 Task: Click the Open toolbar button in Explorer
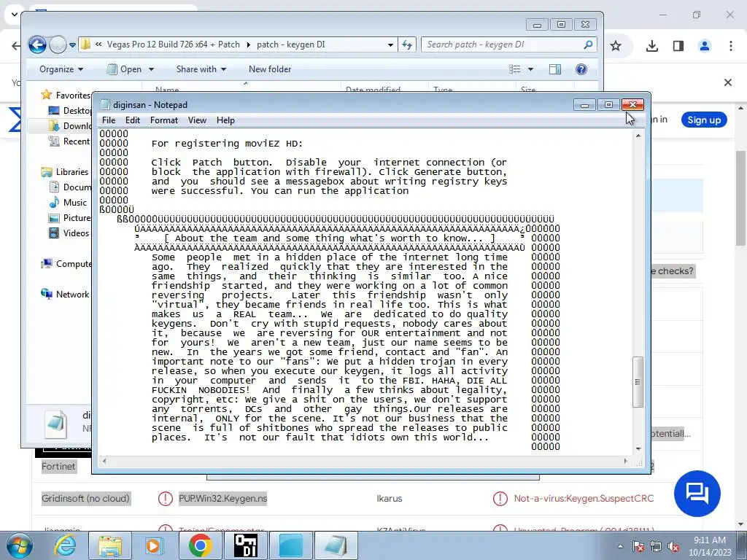(x=124, y=69)
